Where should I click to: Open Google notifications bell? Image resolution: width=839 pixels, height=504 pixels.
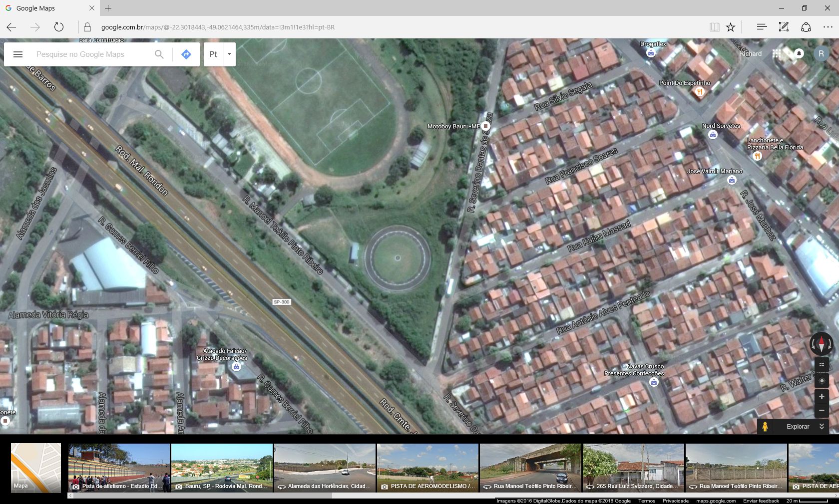(x=799, y=53)
